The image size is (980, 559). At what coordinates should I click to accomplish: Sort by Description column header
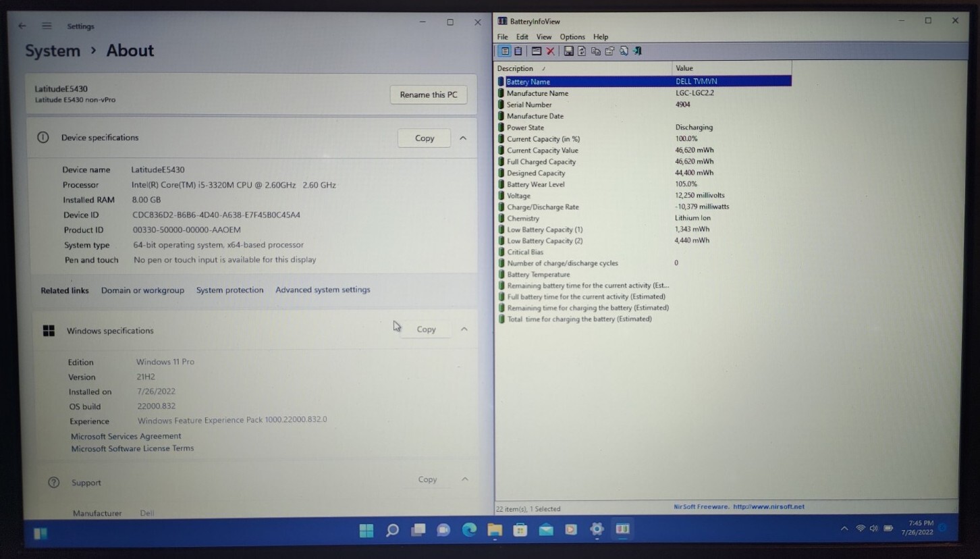tap(583, 68)
